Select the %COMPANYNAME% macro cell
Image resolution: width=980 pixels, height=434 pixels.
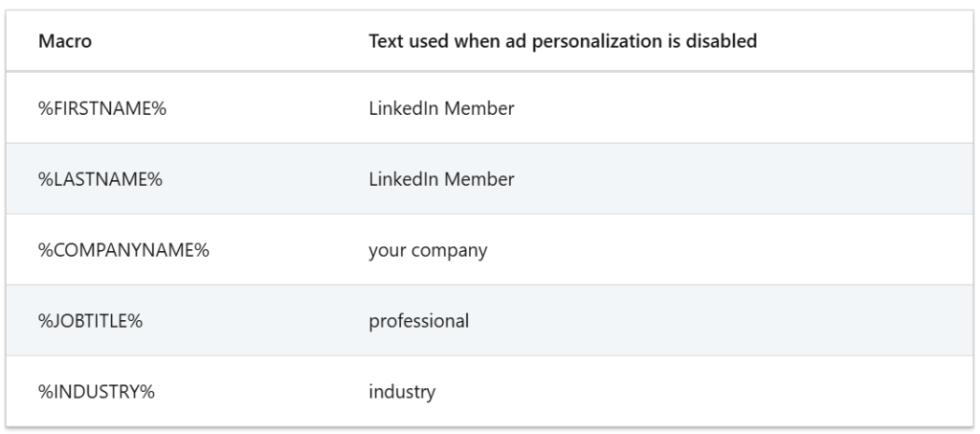click(x=123, y=250)
